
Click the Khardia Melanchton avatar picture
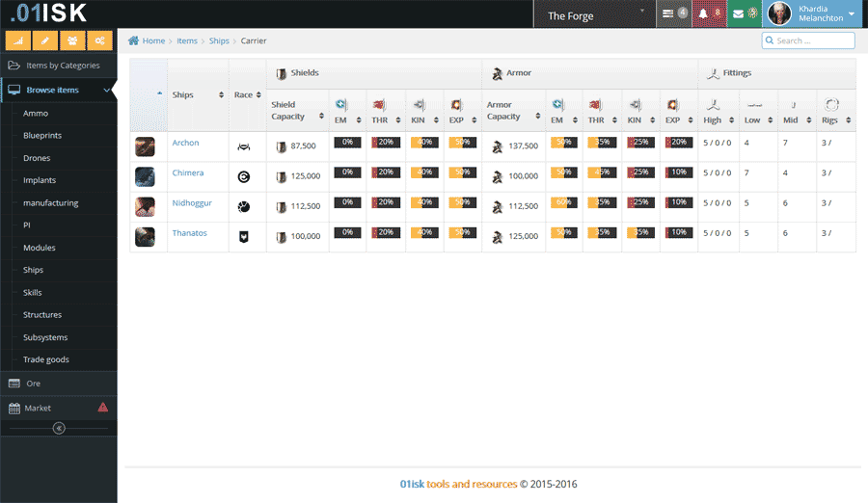(779, 13)
